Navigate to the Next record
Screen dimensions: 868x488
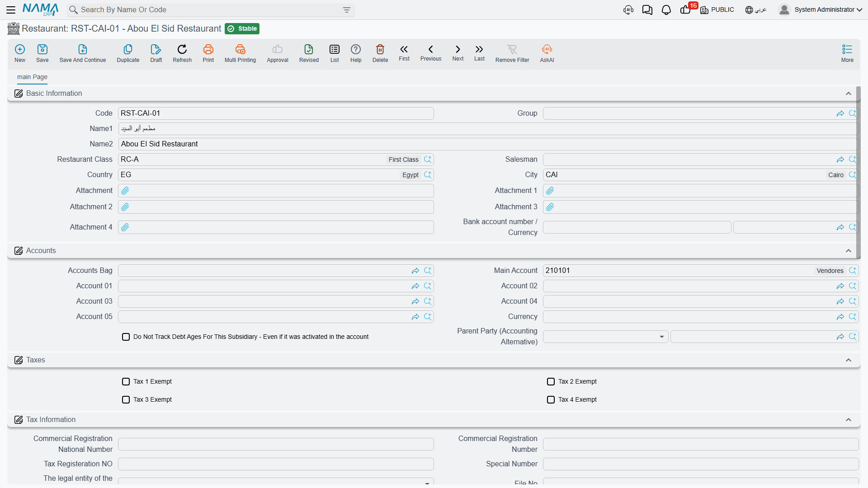click(458, 53)
